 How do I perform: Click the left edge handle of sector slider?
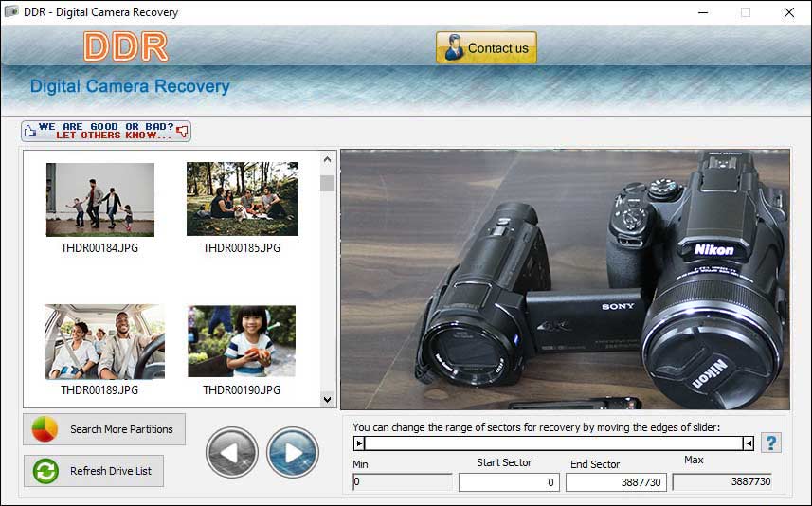359,443
